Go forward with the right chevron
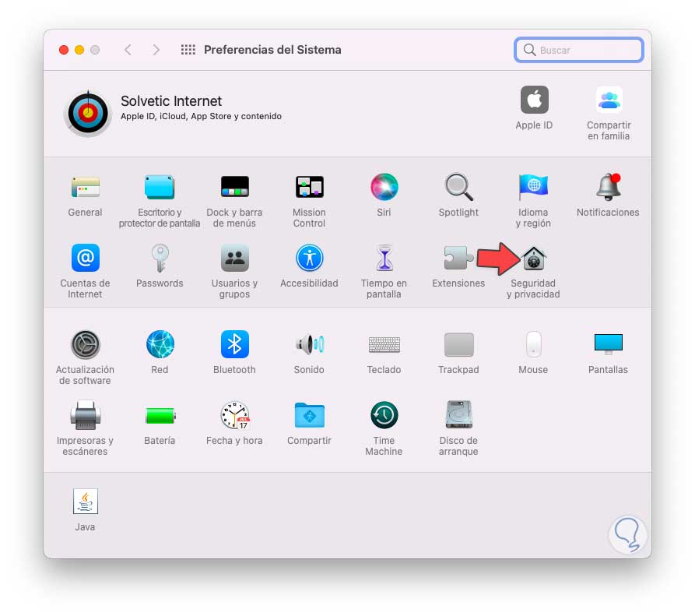695x616 pixels. (x=156, y=50)
